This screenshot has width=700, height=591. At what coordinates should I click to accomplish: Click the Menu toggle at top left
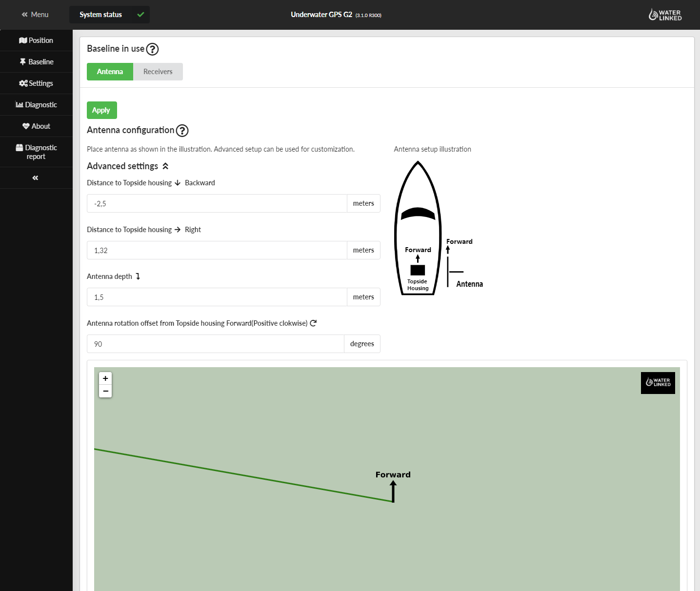(35, 15)
